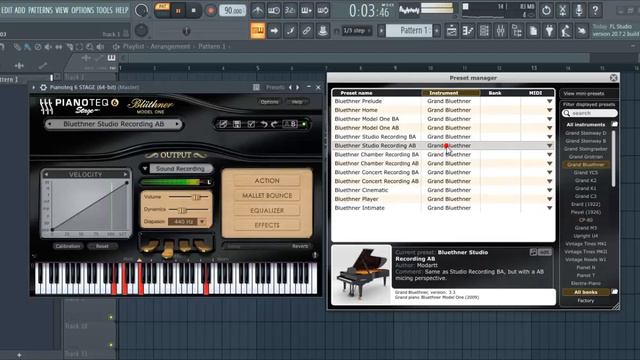This screenshot has width=640, height=360.
Task: Click the stamp tool icon in toolbar
Action: (323, 31)
